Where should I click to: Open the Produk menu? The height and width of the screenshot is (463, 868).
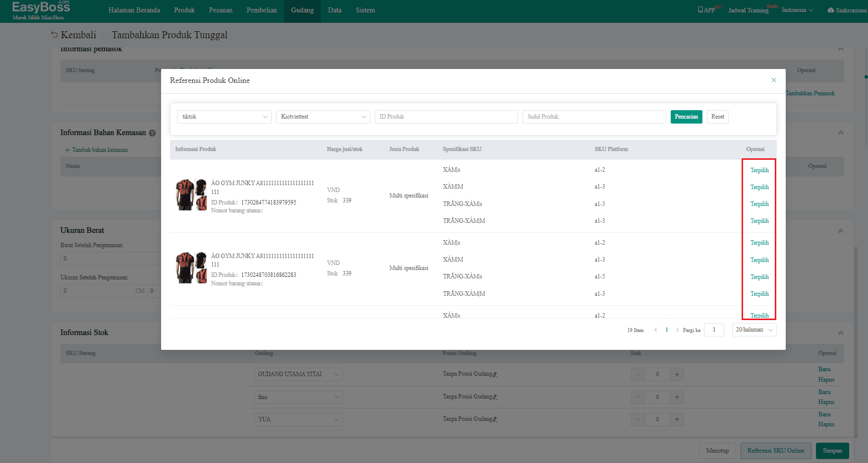point(184,10)
